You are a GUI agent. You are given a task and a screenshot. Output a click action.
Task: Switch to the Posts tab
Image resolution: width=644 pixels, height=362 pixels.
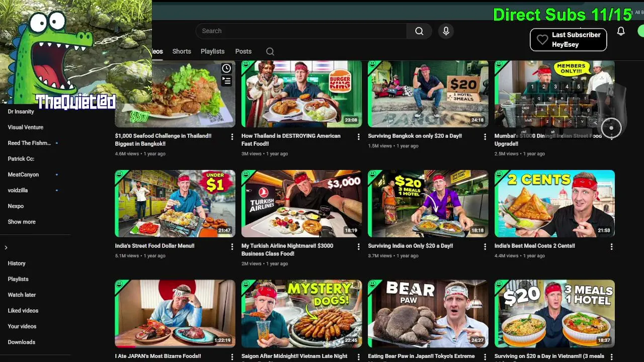click(x=243, y=51)
